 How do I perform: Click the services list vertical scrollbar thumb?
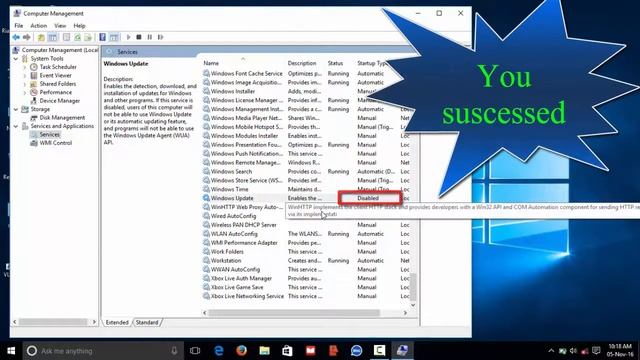pos(413,287)
